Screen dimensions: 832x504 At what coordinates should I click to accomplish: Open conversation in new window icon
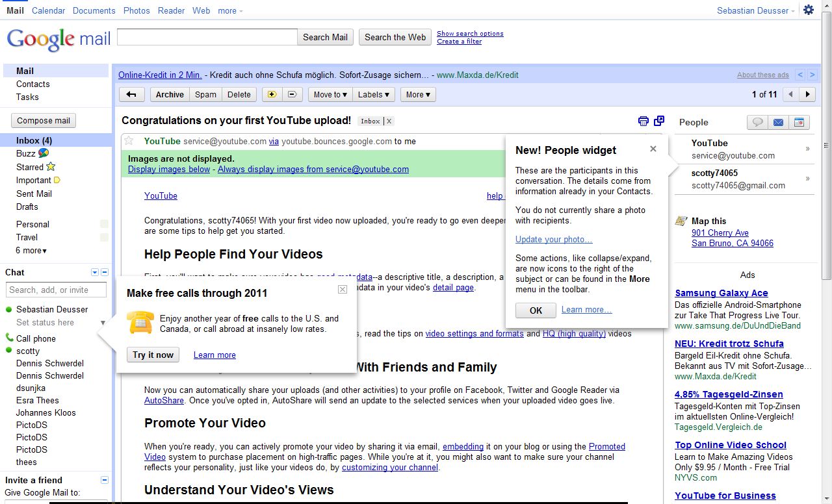coord(659,121)
